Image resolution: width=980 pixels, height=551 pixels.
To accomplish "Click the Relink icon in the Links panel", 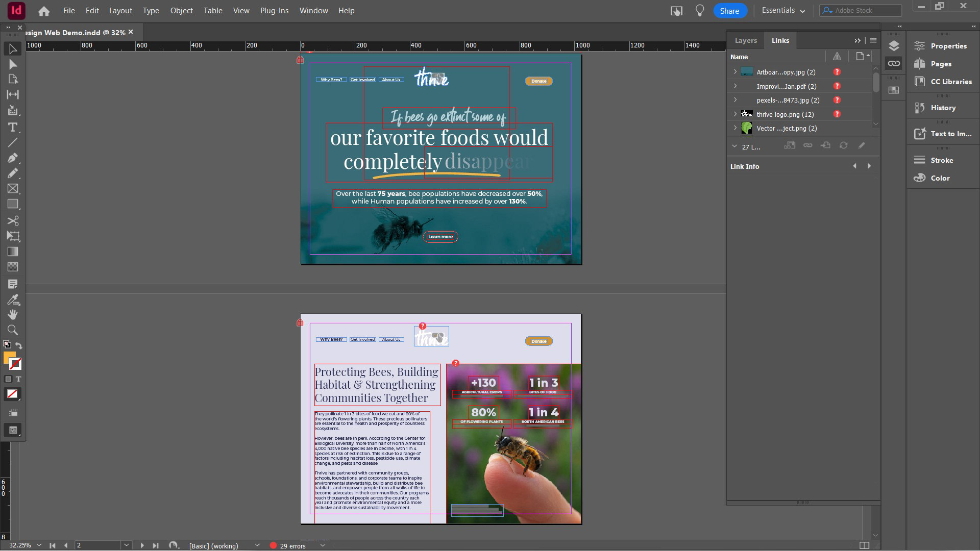I will click(807, 146).
